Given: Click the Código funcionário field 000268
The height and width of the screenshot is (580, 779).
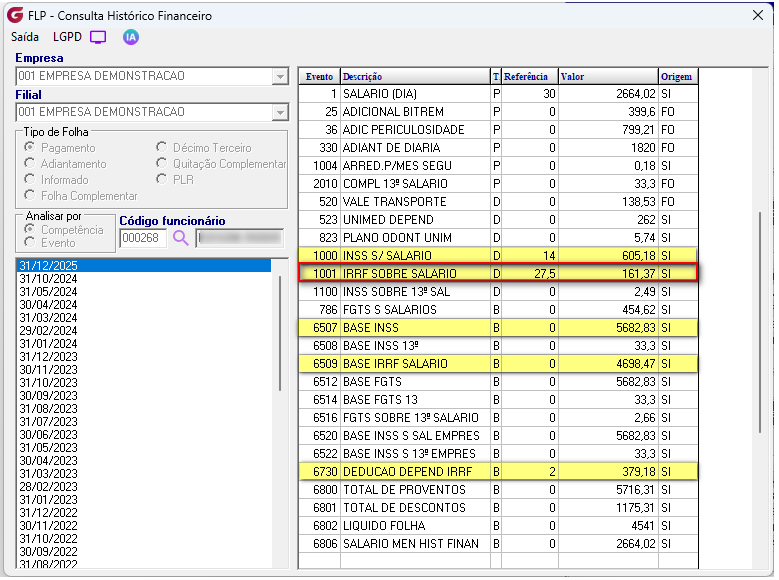Looking at the screenshot, I should click(143, 238).
